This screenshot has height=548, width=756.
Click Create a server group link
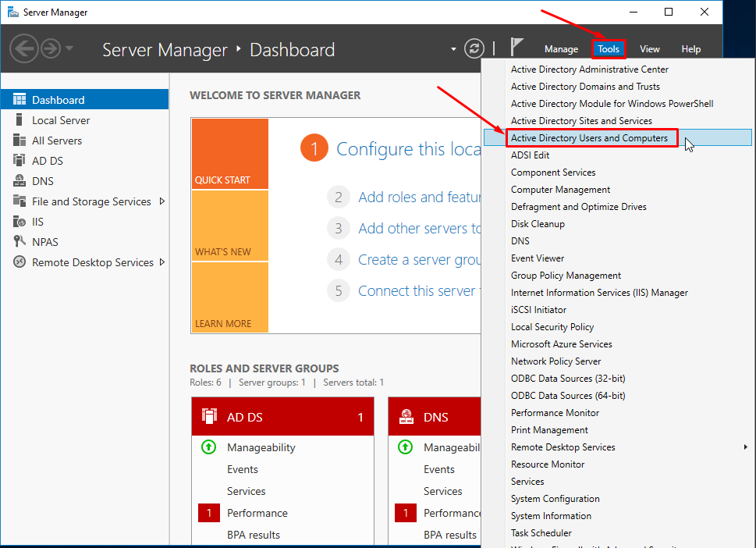(420, 259)
